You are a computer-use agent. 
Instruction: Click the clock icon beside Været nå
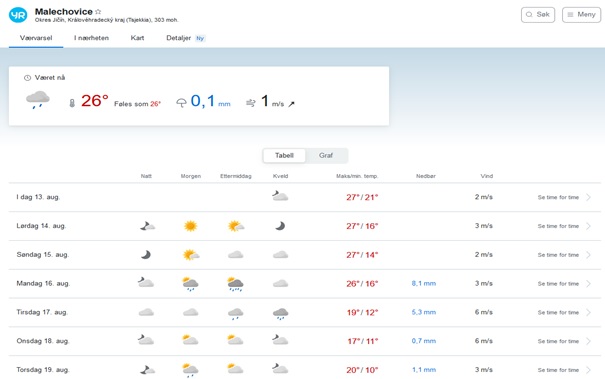(x=27, y=78)
